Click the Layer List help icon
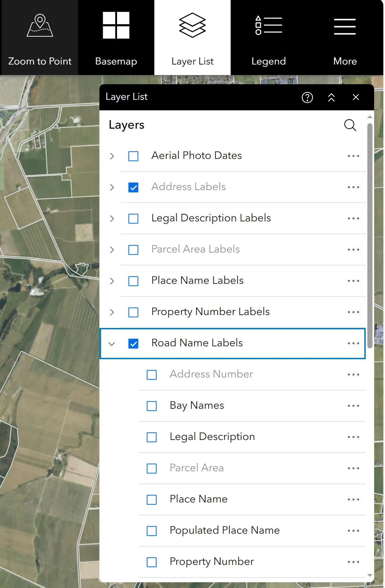Screen dimensions: 385x588 pyautogui.click(x=307, y=97)
